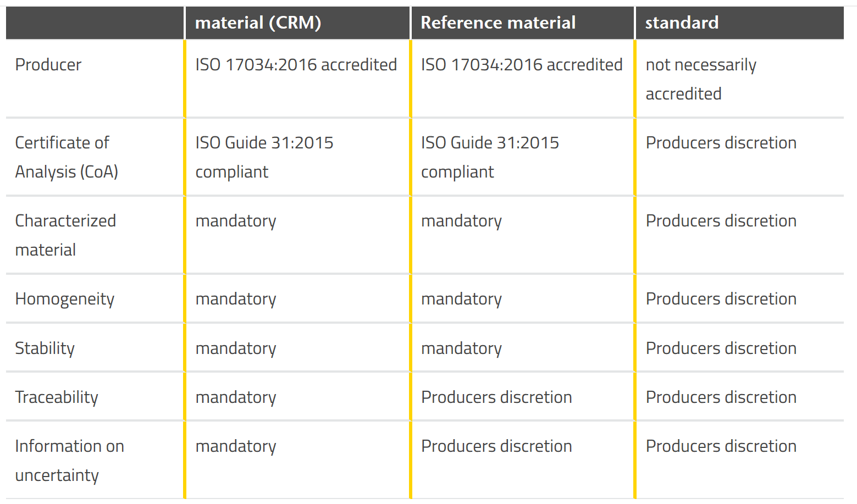
Task: Click Traceability's "Producers discretion" in Reference material column
Action: (496, 397)
